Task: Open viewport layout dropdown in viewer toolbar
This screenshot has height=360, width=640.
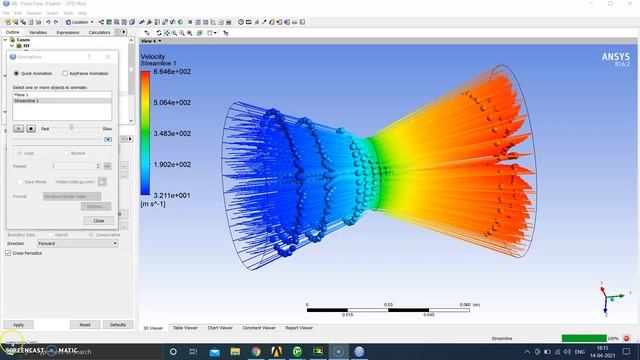Action: pyautogui.click(x=212, y=33)
